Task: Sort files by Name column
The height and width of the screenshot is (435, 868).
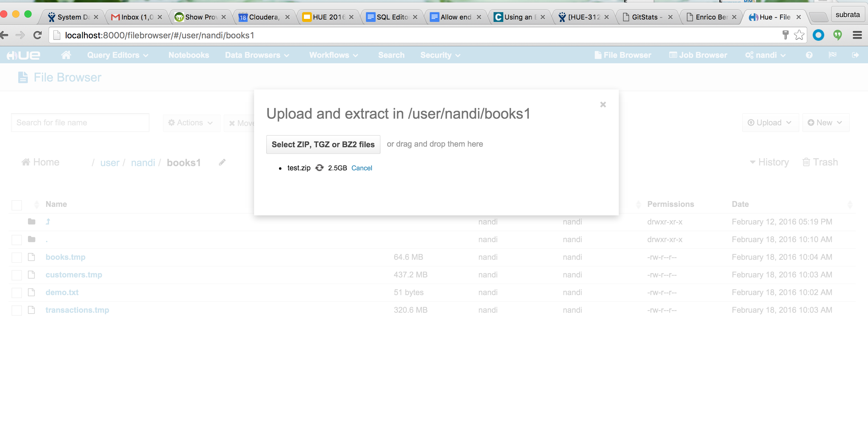Action: [x=56, y=204]
